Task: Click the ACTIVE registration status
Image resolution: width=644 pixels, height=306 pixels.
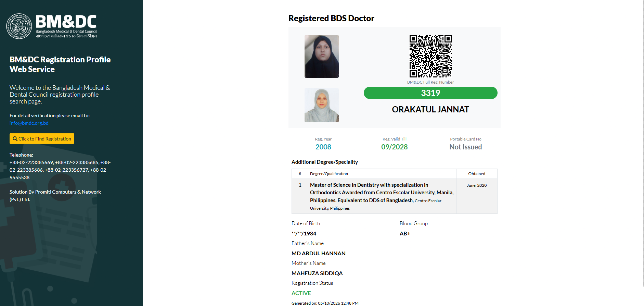Action: point(301,293)
